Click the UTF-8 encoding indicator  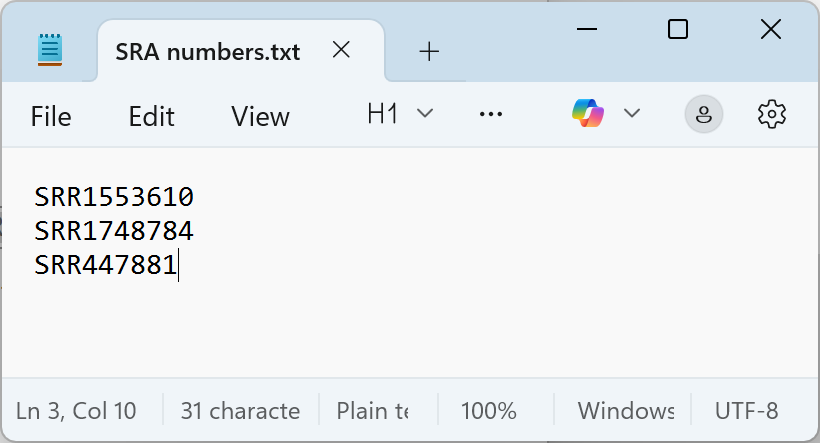click(746, 410)
